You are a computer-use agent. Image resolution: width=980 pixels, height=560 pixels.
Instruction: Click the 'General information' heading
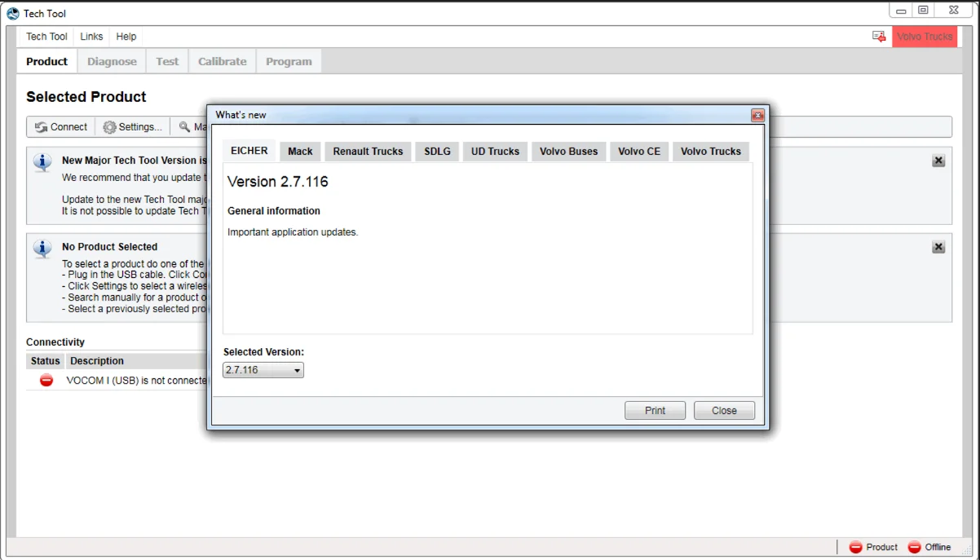[x=274, y=211]
